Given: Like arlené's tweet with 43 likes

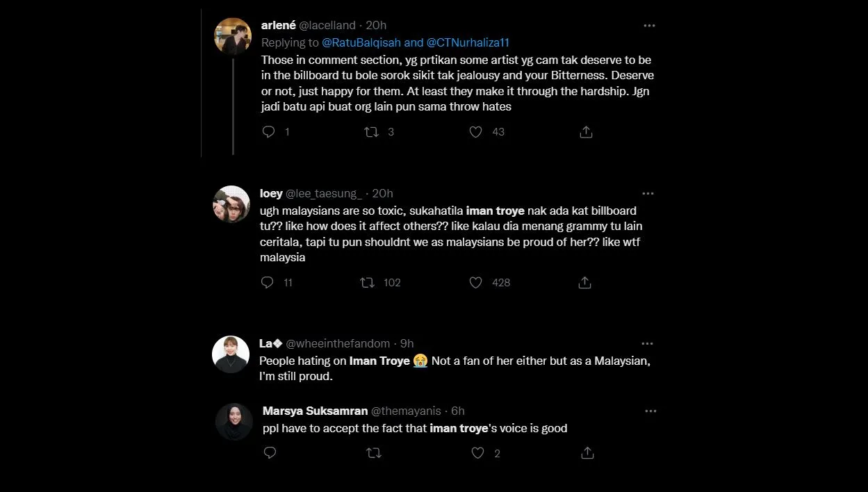Looking at the screenshot, I should tap(476, 131).
